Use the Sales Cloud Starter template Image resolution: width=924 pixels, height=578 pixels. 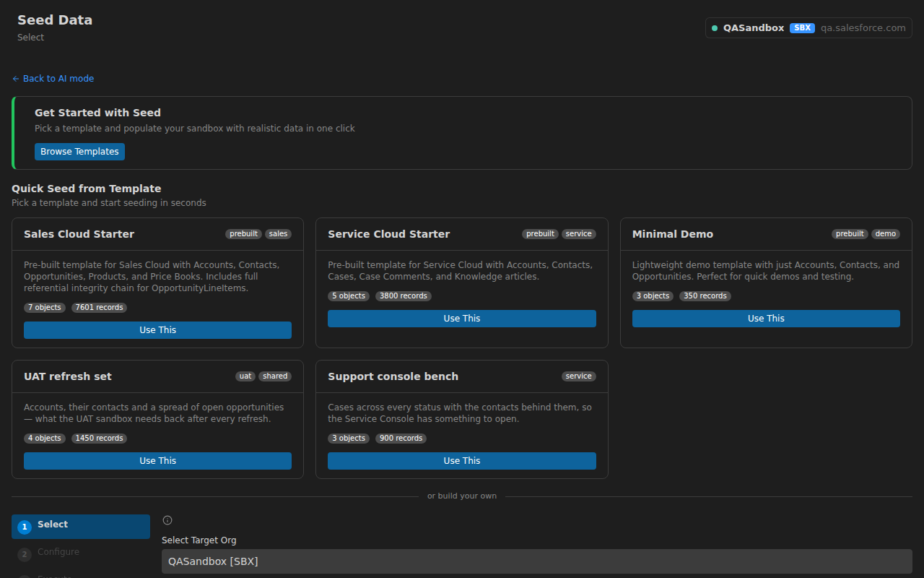(157, 330)
